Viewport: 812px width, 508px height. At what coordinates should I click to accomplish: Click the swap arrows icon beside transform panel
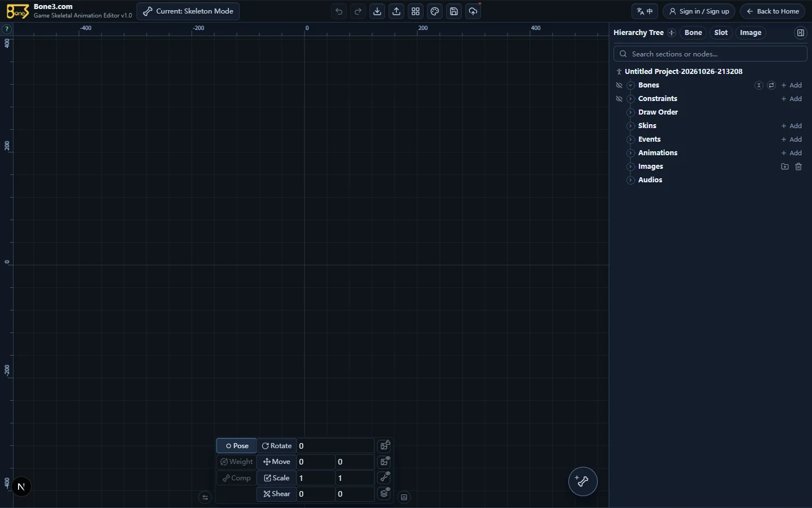(205, 497)
